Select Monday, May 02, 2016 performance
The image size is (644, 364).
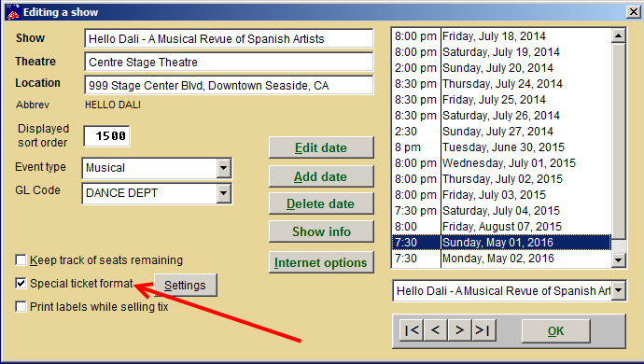click(501, 259)
